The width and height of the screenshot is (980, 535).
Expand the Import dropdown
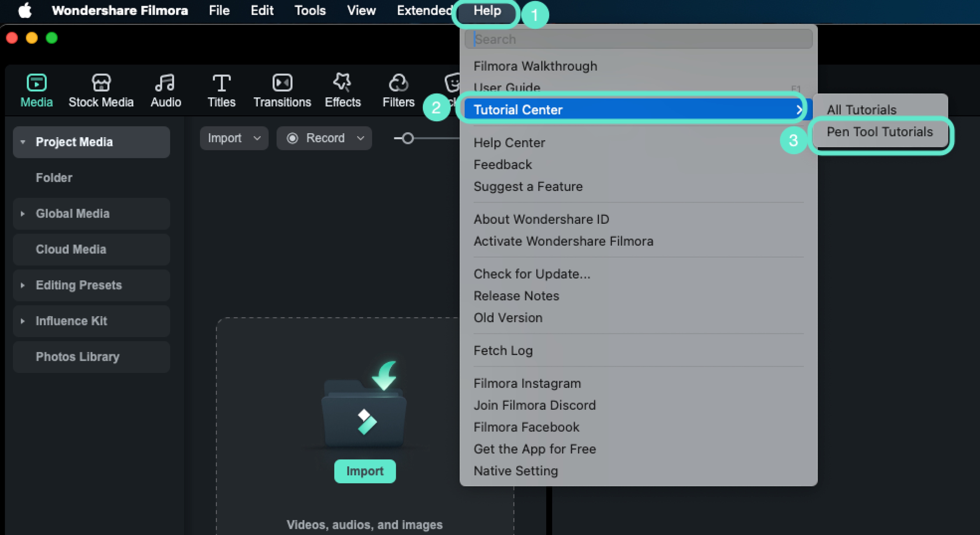coord(257,138)
